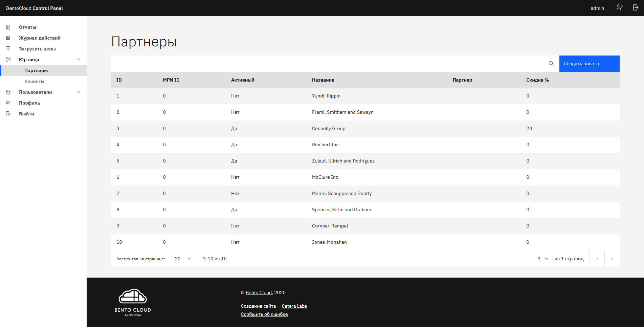Open the Connelly Group partner row
The height and width of the screenshot is (327, 644).
click(x=328, y=128)
